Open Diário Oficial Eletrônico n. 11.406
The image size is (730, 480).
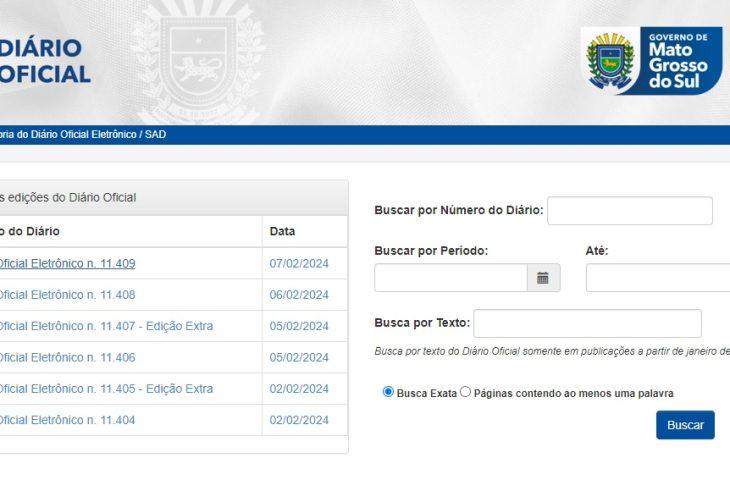(x=67, y=357)
